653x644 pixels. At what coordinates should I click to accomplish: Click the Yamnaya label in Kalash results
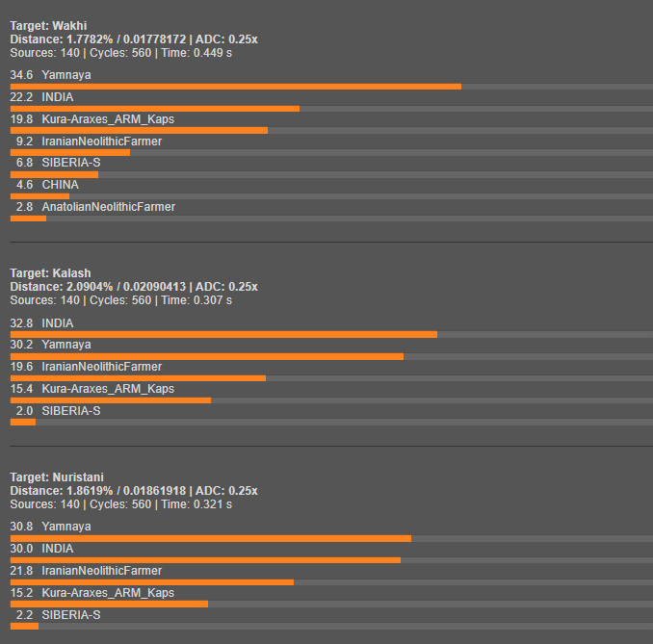pyautogui.click(x=66, y=345)
